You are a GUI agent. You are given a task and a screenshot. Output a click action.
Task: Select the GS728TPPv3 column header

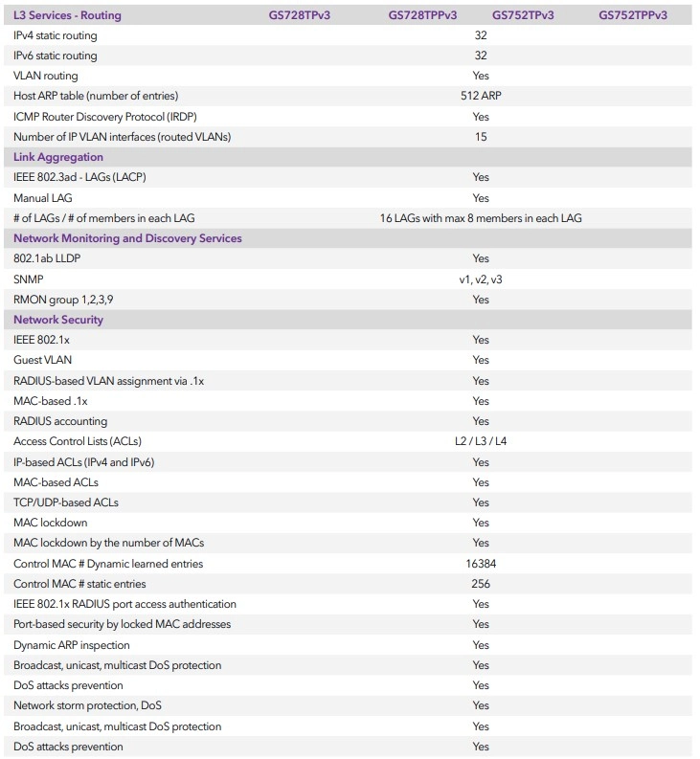(x=422, y=15)
